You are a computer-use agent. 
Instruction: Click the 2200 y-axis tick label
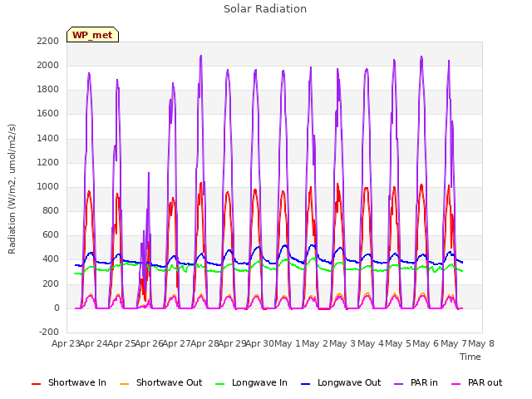click(x=48, y=41)
